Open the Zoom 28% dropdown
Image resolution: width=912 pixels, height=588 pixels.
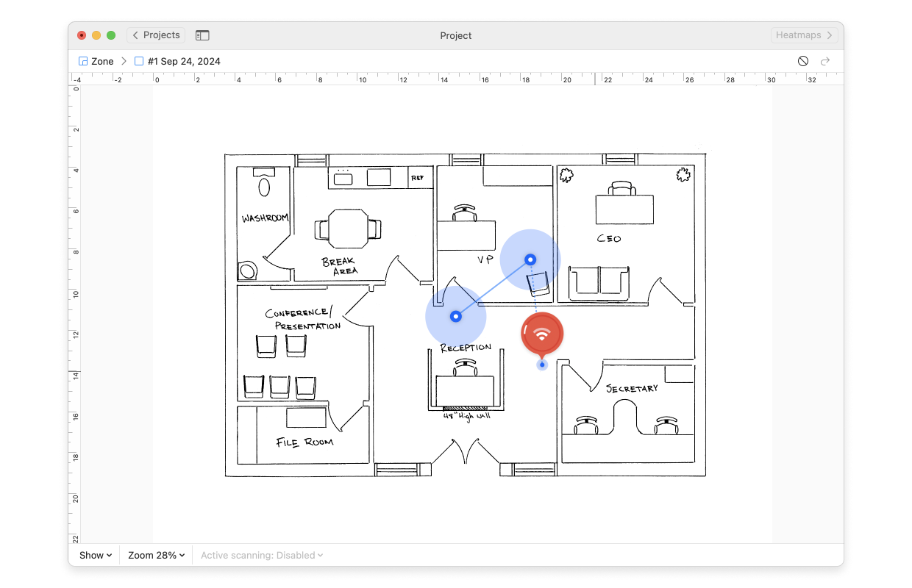(156, 556)
